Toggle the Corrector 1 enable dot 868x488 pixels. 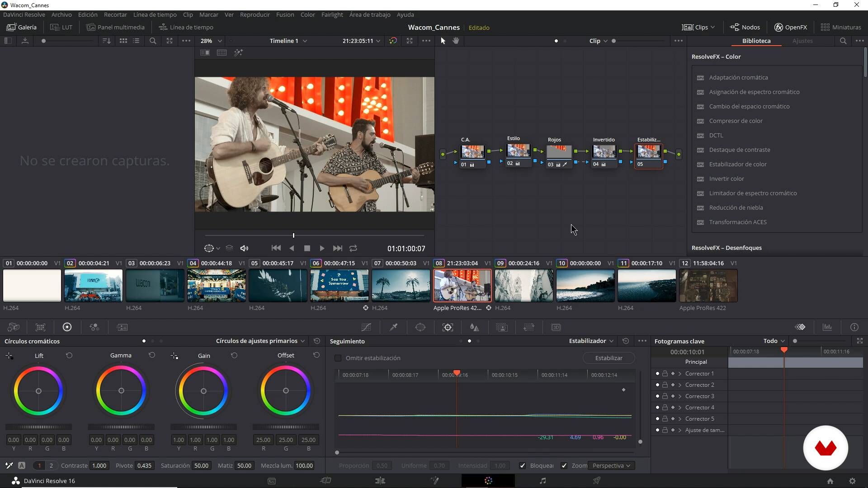pos(657,374)
